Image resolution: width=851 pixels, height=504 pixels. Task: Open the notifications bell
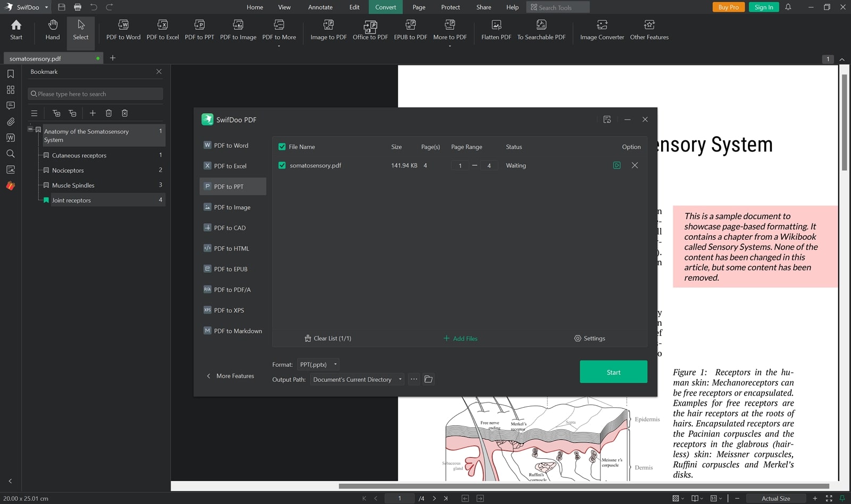(788, 7)
